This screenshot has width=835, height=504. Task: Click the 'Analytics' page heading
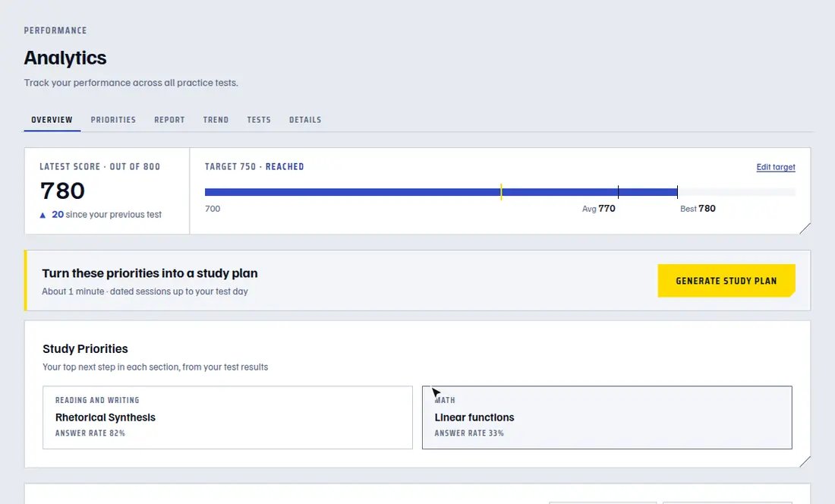(x=65, y=58)
